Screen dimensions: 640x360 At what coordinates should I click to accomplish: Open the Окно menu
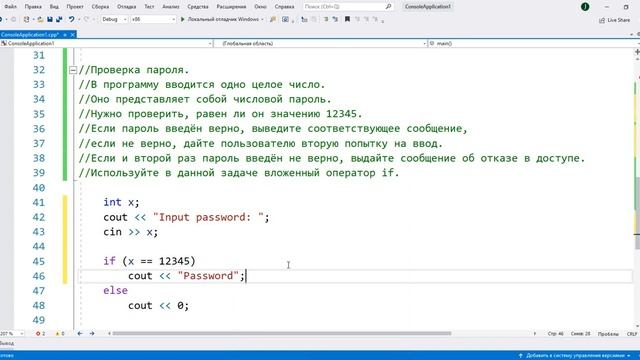point(260,7)
